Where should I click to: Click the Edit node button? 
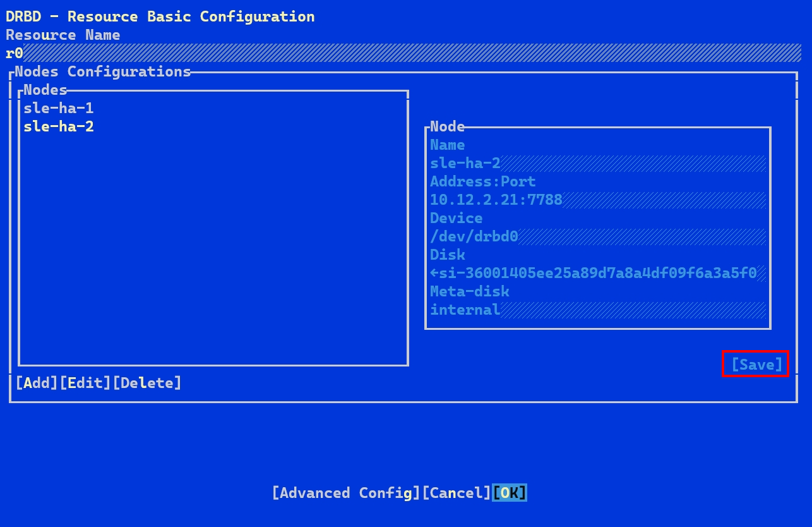[86, 383]
